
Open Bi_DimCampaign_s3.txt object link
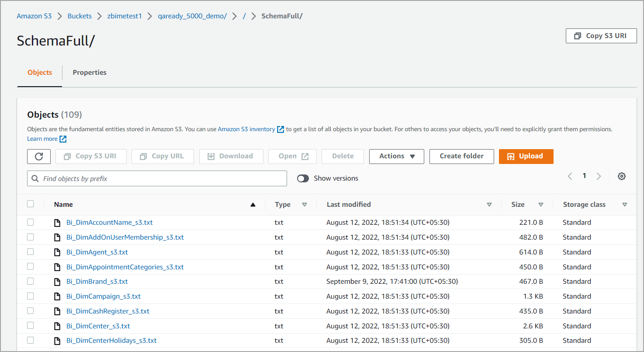104,296
